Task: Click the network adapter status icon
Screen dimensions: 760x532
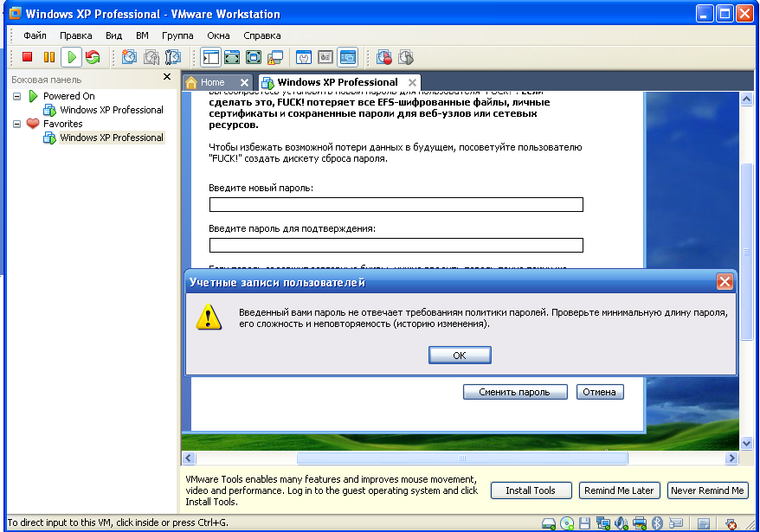Action: [x=603, y=523]
